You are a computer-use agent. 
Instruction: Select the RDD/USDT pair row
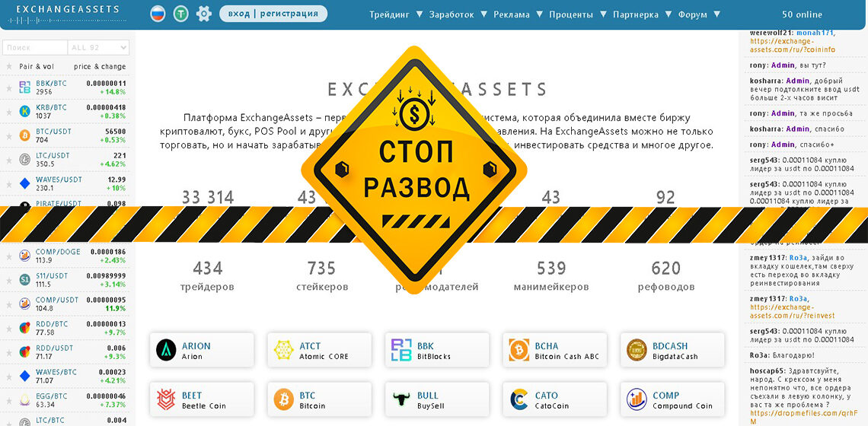(65, 352)
